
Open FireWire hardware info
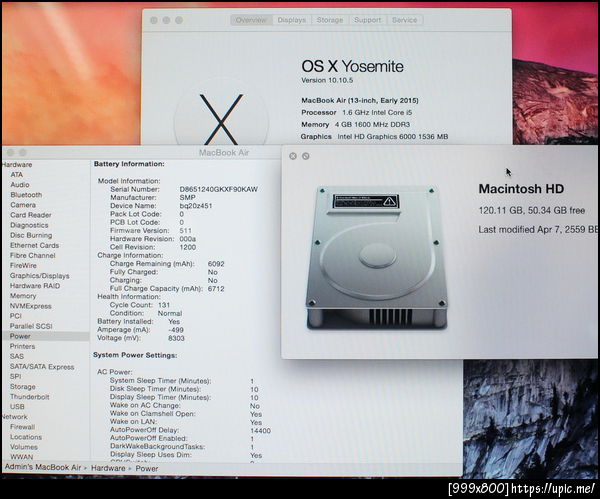(x=23, y=265)
